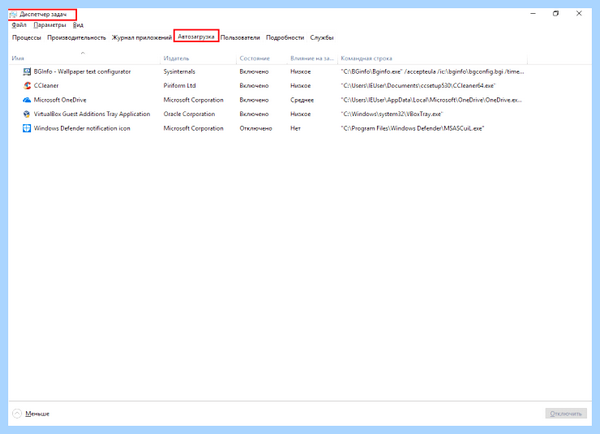This screenshot has width=600, height=434.
Task: Click the CCleaner startup entry icon
Action: tap(27, 86)
